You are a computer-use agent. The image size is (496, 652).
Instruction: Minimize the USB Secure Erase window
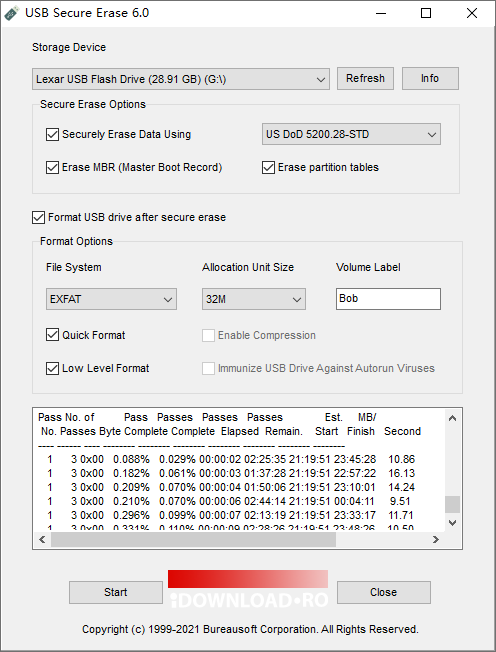[x=380, y=13]
